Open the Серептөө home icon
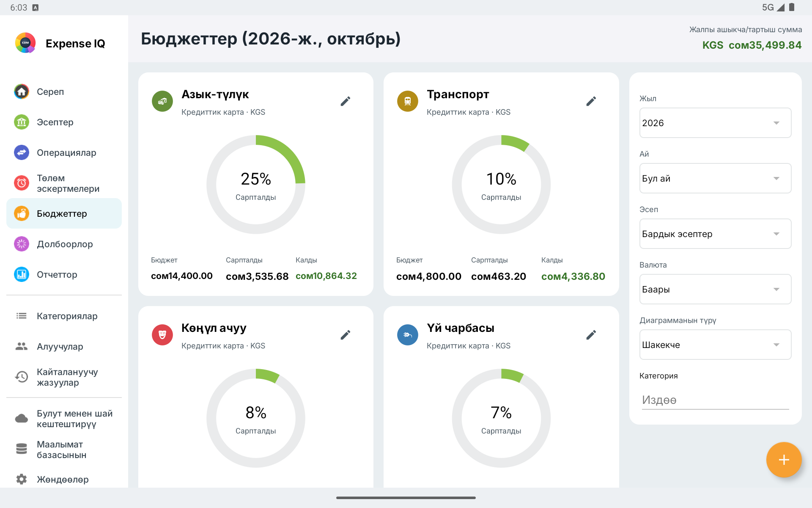812x508 pixels. click(22, 91)
